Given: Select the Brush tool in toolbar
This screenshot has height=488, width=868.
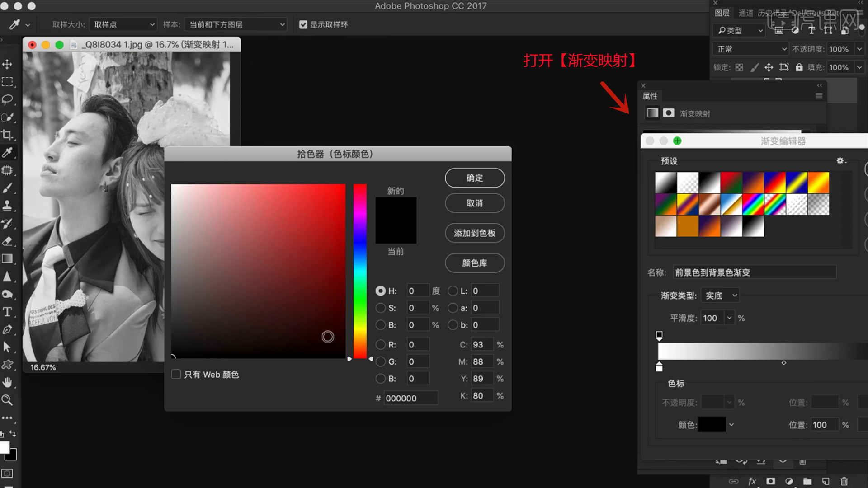Looking at the screenshot, I should point(7,188).
